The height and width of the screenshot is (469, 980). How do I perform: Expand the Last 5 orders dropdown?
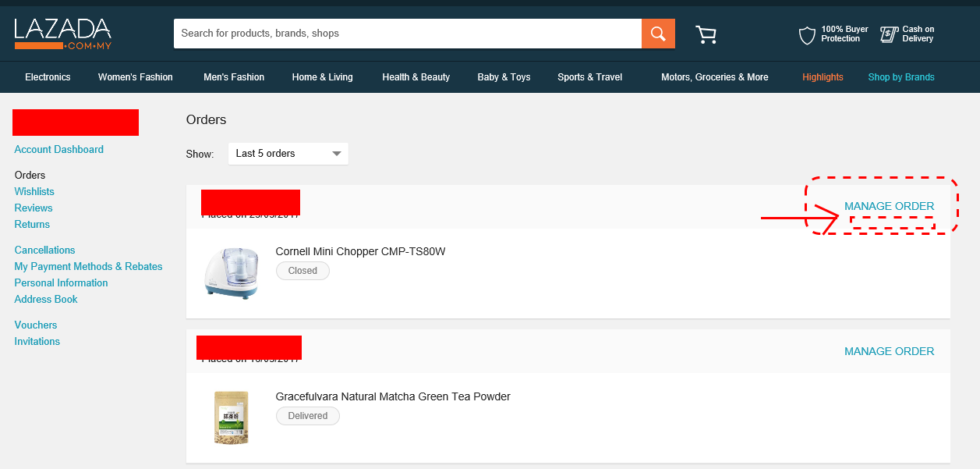tap(288, 154)
